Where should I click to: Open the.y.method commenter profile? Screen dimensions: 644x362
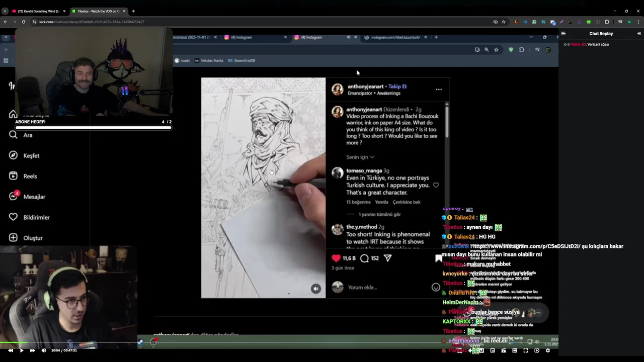click(361, 227)
